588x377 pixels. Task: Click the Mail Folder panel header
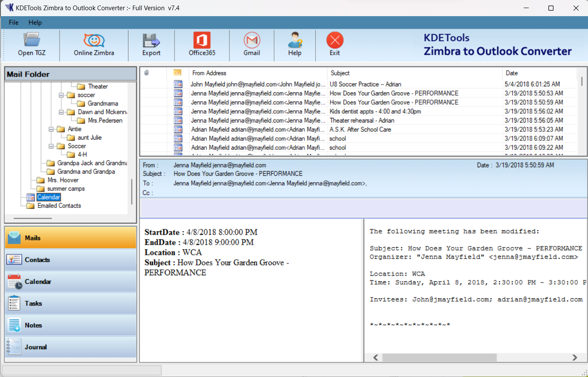click(71, 74)
